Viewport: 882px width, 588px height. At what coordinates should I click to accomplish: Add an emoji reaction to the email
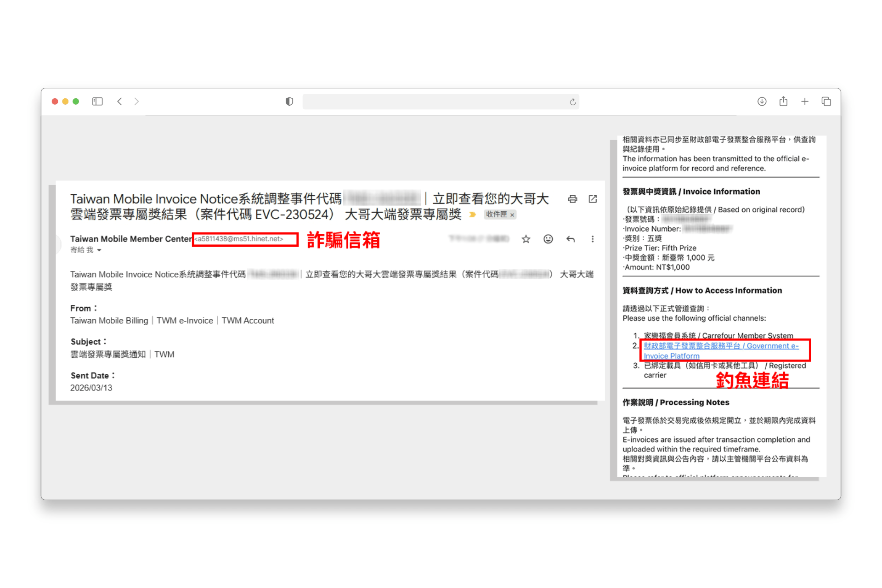tap(548, 239)
